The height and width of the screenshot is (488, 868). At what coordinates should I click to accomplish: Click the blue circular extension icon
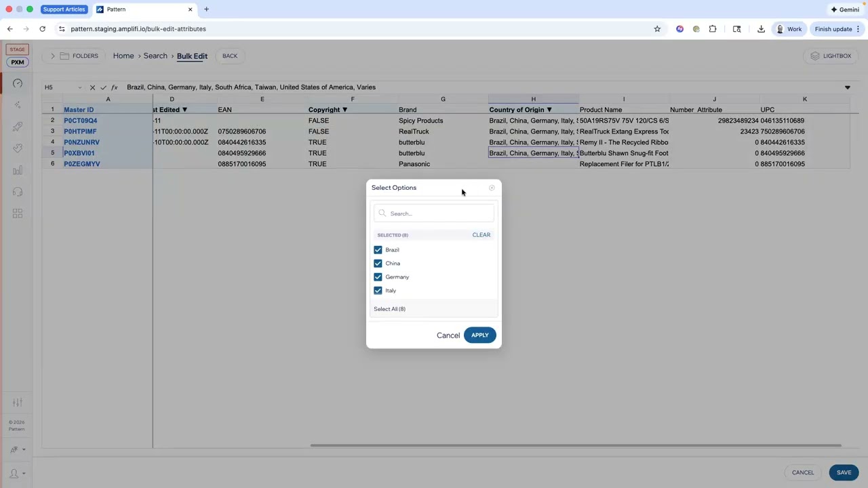coord(680,29)
